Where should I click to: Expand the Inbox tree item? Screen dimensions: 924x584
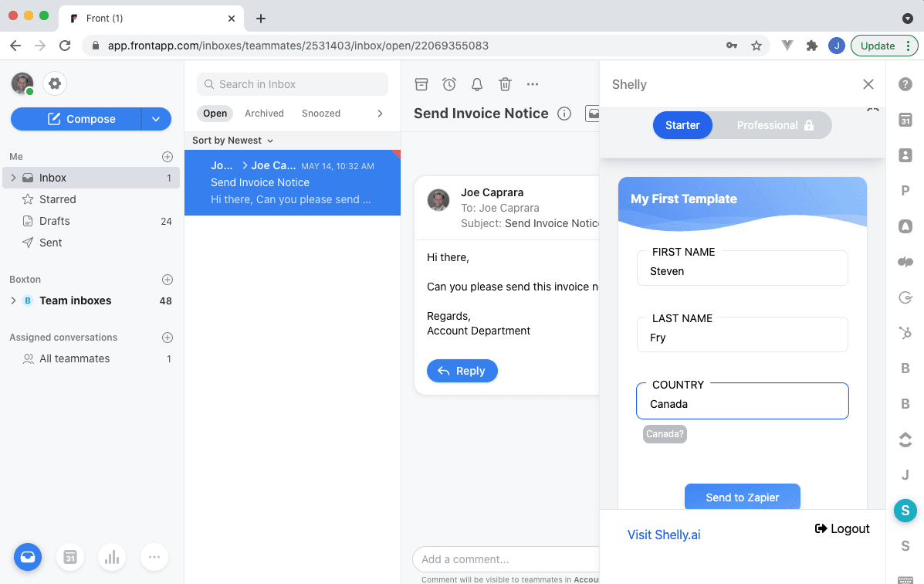point(13,178)
